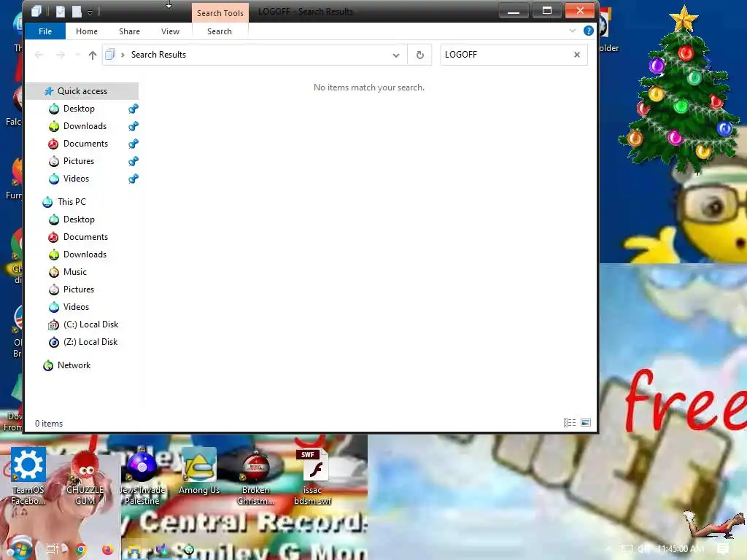Click the Properties quick access toolbar icon

click(60, 12)
